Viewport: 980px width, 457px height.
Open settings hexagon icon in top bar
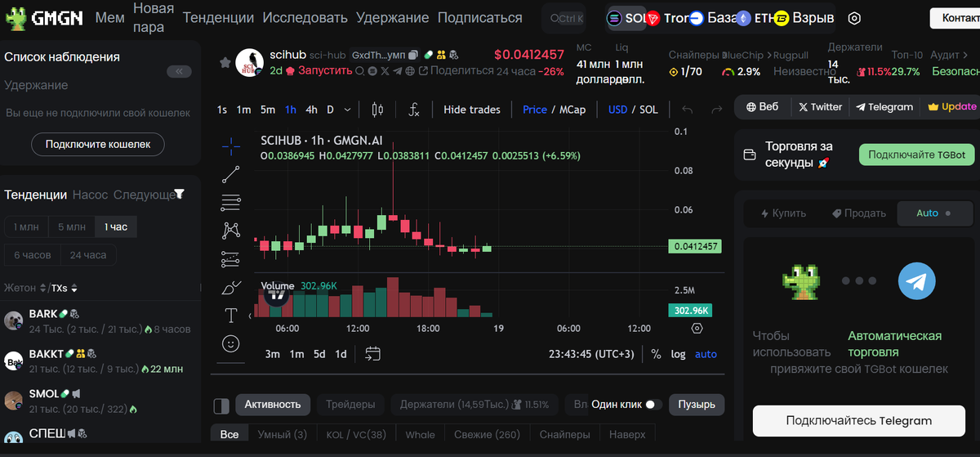click(x=854, y=18)
